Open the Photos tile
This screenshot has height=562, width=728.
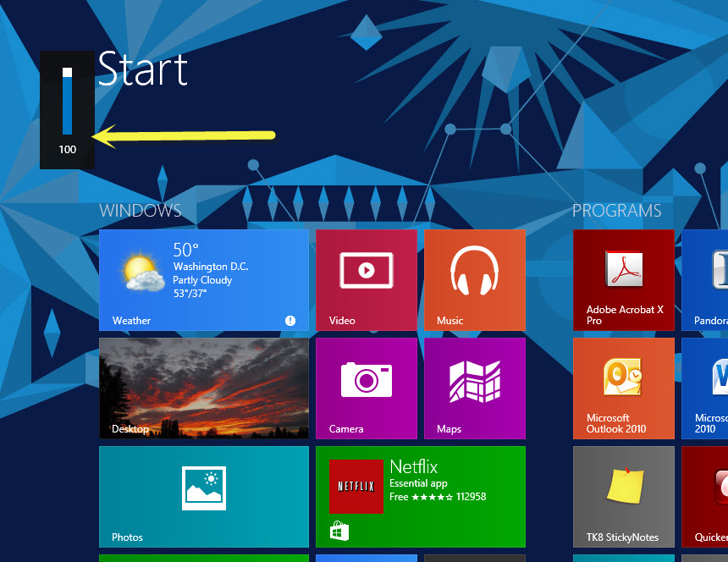point(204,497)
